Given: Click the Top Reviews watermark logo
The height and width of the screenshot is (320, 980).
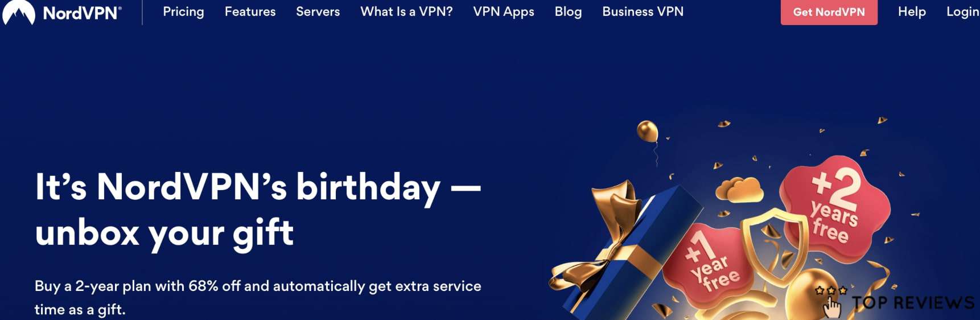Looking at the screenshot, I should point(895,302).
